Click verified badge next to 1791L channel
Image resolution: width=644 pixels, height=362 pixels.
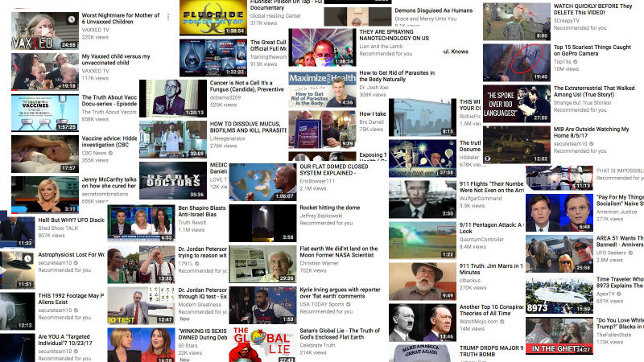pyautogui.click(x=197, y=264)
